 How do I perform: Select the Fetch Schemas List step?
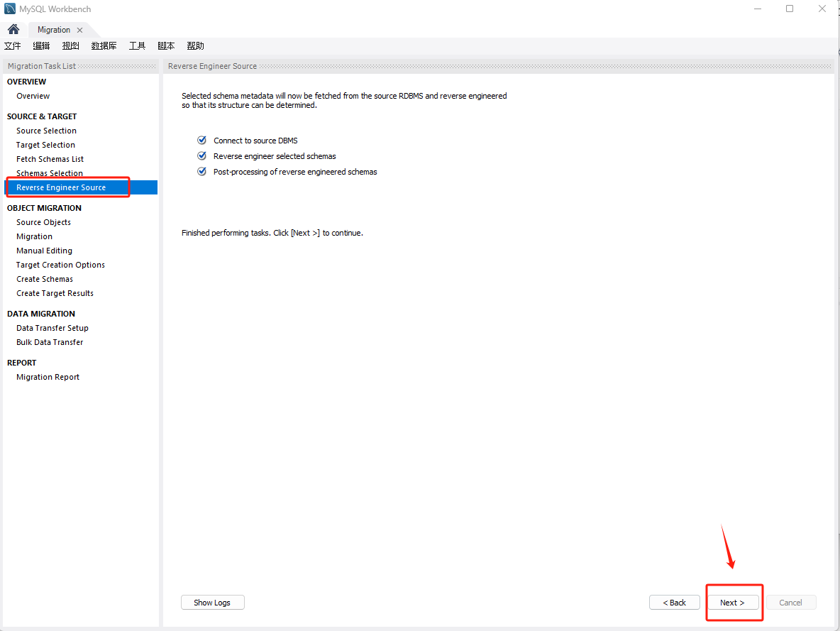pos(50,159)
